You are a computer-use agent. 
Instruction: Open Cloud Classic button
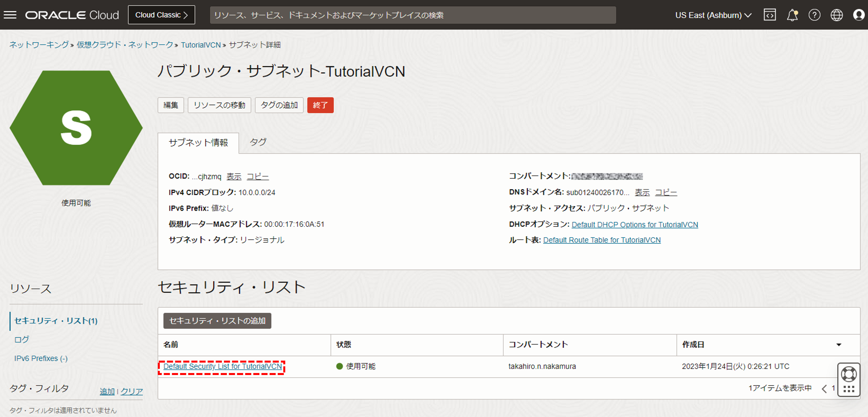click(x=161, y=15)
